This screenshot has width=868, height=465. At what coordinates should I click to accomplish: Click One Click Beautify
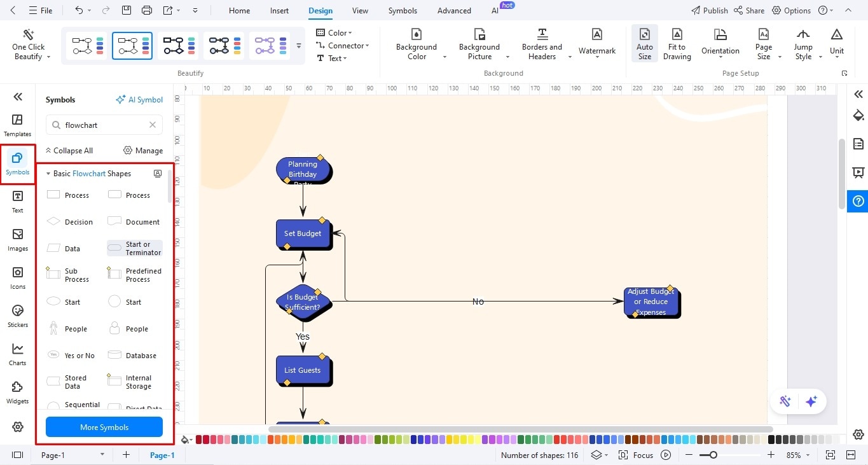pyautogui.click(x=29, y=45)
